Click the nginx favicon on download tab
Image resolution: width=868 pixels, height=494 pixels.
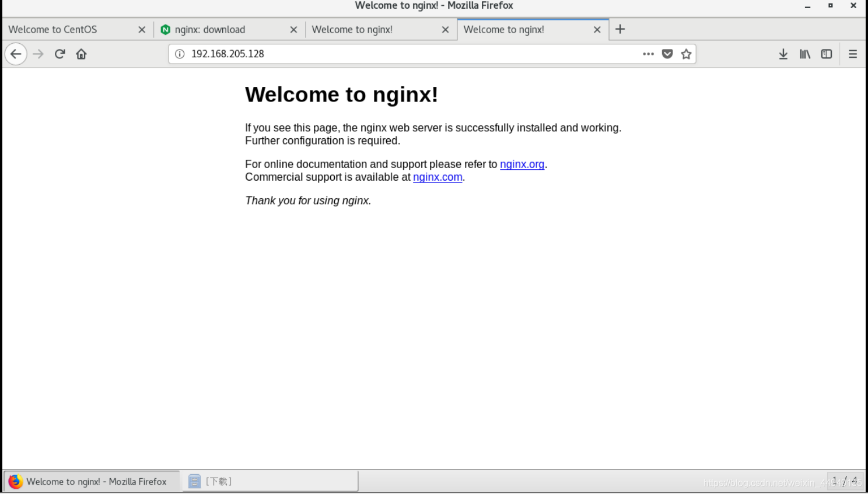coord(166,30)
